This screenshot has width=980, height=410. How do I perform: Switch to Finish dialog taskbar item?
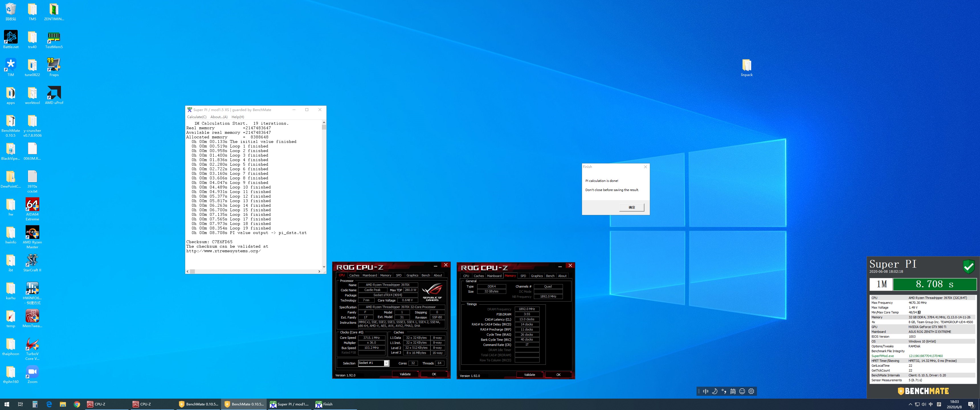[x=335, y=404]
